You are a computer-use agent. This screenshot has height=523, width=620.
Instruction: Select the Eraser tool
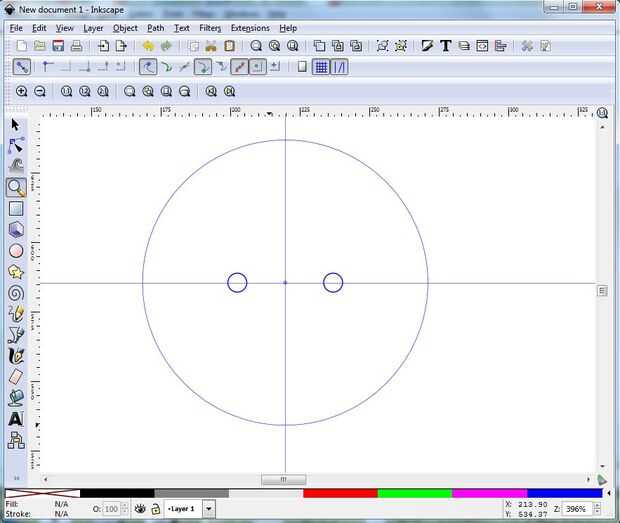[16, 377]
